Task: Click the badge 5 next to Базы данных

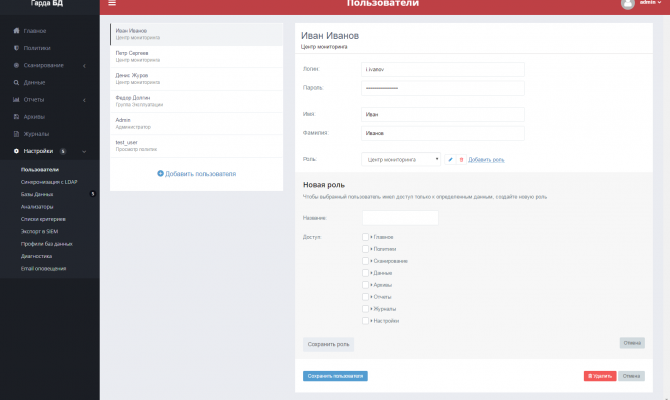Action: [92, 194]
